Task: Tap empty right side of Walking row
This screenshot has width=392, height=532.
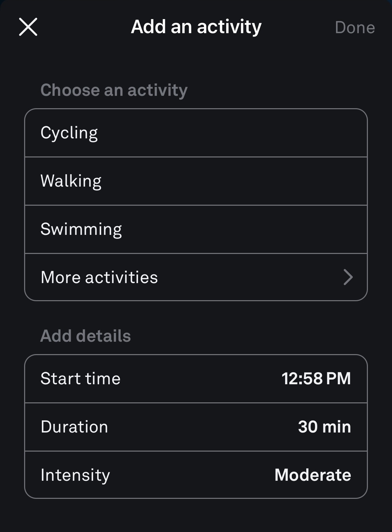Action: 268,181
